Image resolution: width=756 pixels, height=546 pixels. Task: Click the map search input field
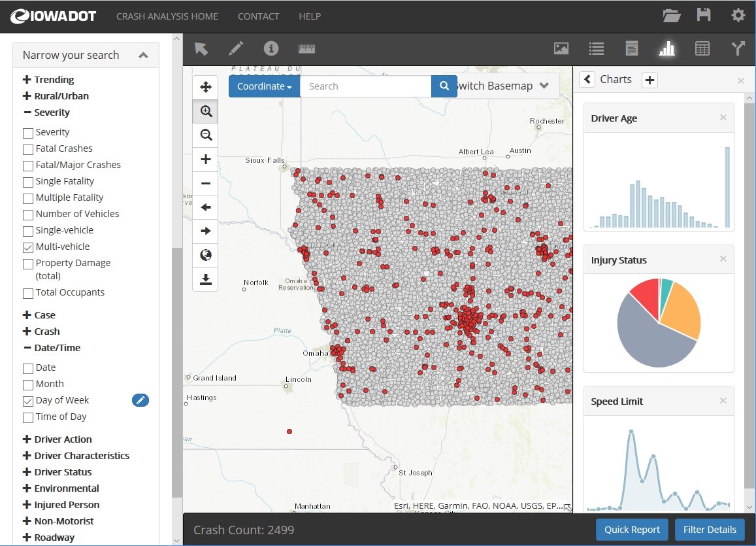coord(365,86)
